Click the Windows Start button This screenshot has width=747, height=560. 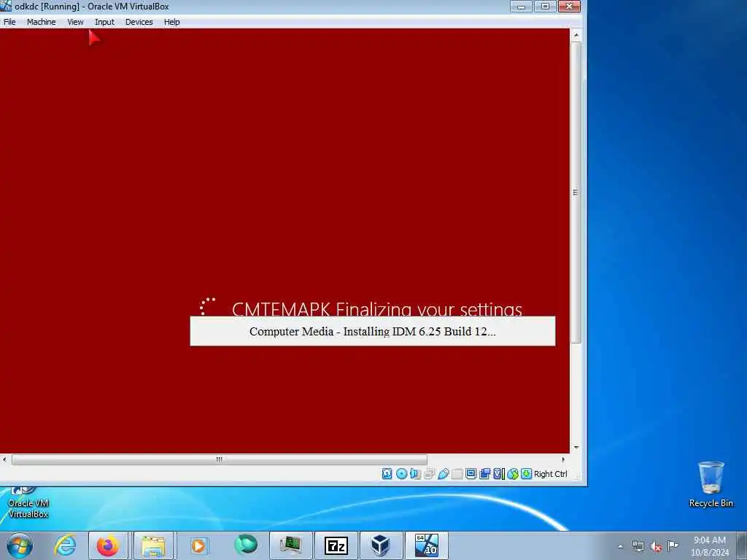20,545
